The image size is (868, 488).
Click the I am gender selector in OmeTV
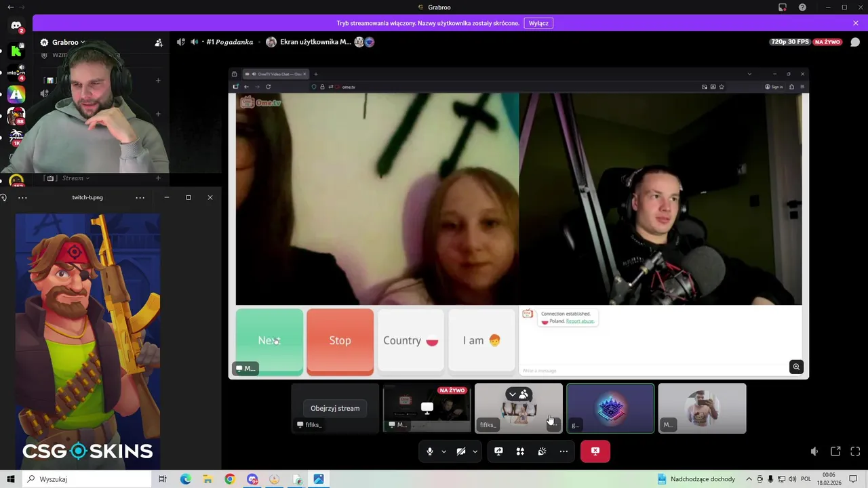pos(481,341)
